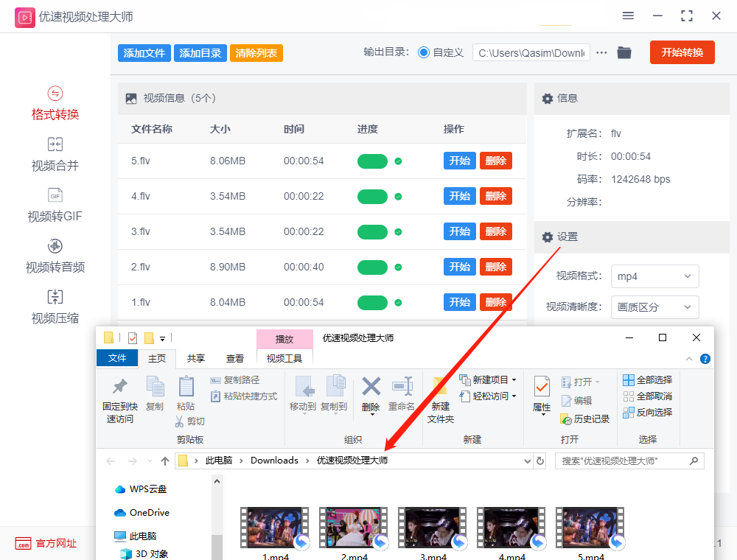
Task: Click 全部取消 select none
Action: point(648,396)
